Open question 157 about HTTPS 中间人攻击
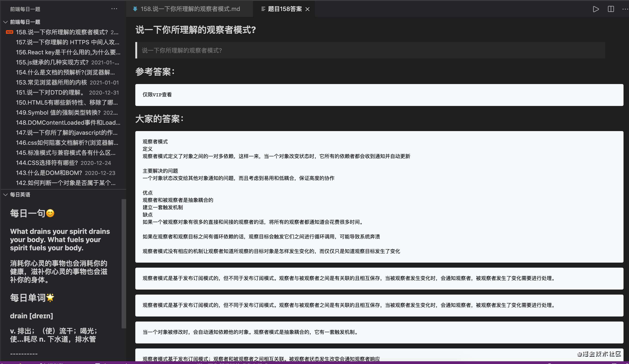This screenshot has width=629, height=364. 63,42
